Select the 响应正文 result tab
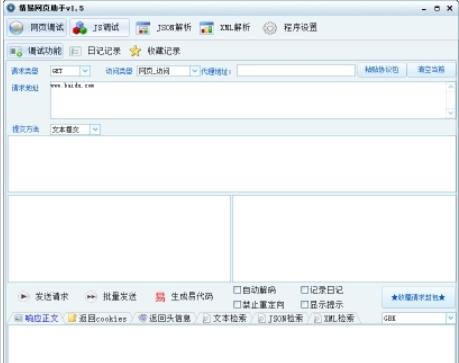 click(x=36, y=318)
